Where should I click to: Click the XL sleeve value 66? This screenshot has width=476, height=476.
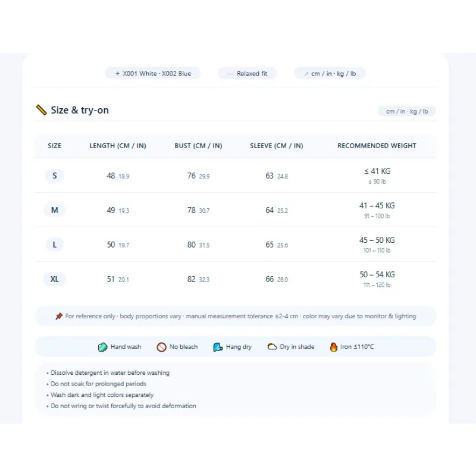270,279
